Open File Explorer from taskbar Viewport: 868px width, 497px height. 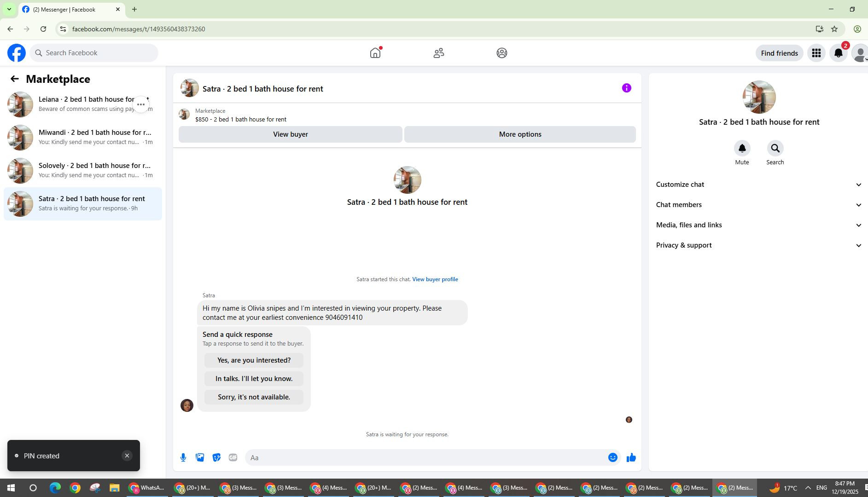tap(114, 488)
